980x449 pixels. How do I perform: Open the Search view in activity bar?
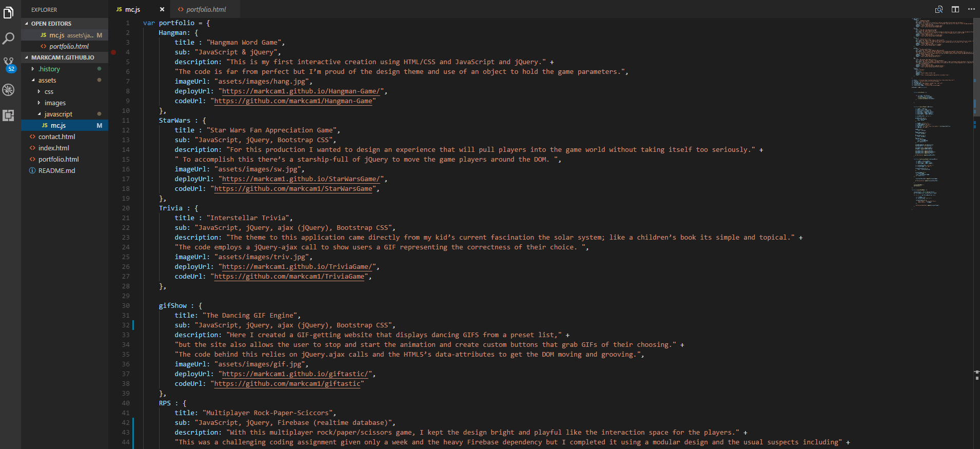[9, 38]
